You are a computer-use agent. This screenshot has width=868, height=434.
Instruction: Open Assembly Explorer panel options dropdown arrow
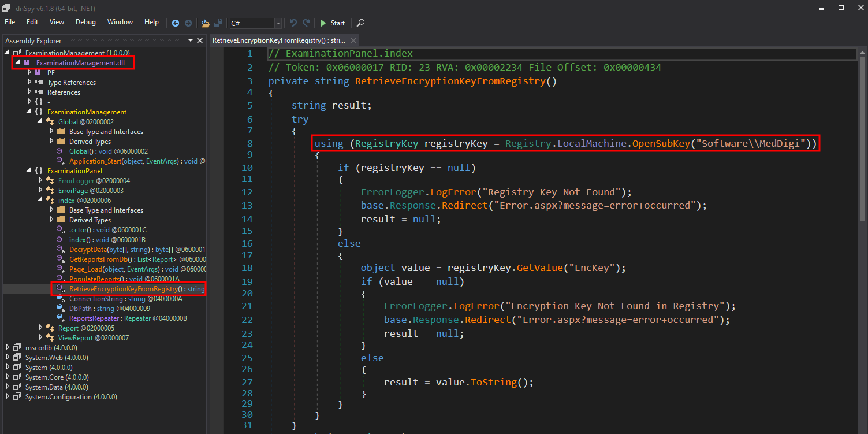[x=191, y=40]
